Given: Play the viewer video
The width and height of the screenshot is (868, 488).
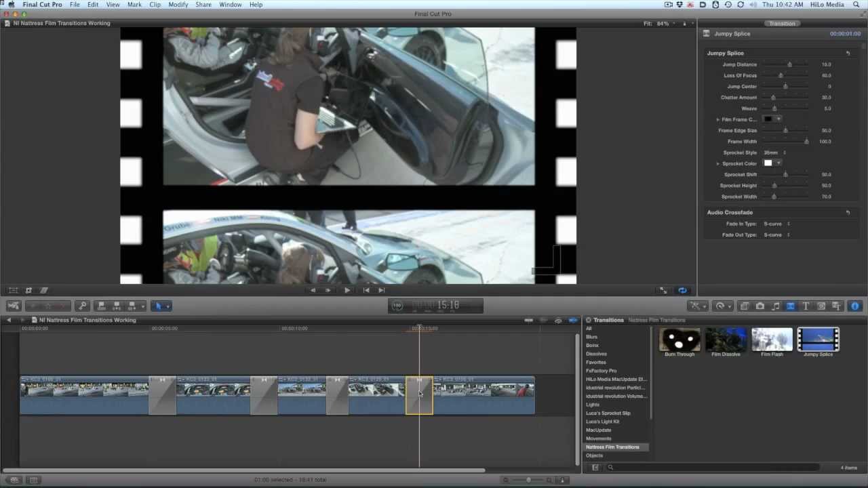Looking at the screenshot, I should tap(347, 290).
